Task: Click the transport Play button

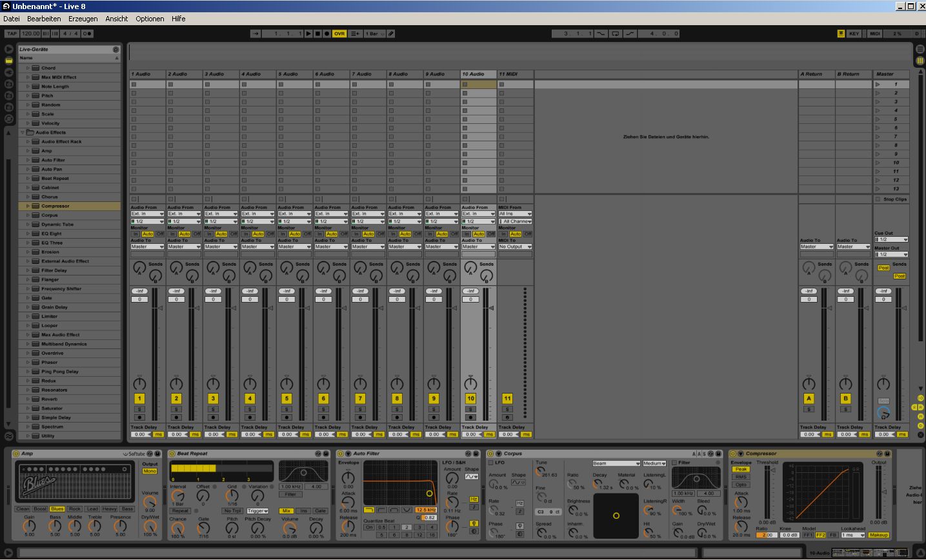Action: 308,34
